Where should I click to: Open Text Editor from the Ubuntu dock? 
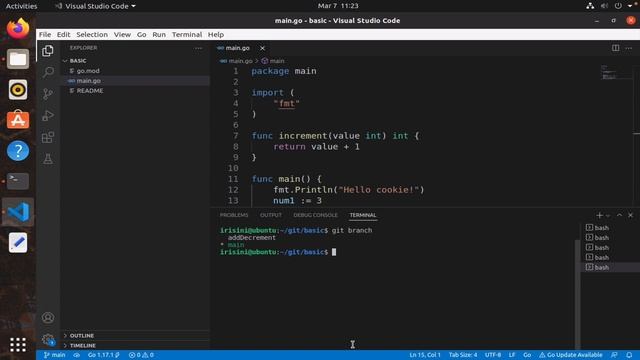tap(18, 242)
